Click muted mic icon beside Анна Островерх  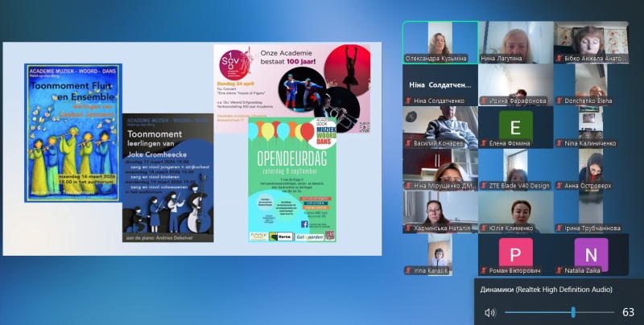(559, 185)
